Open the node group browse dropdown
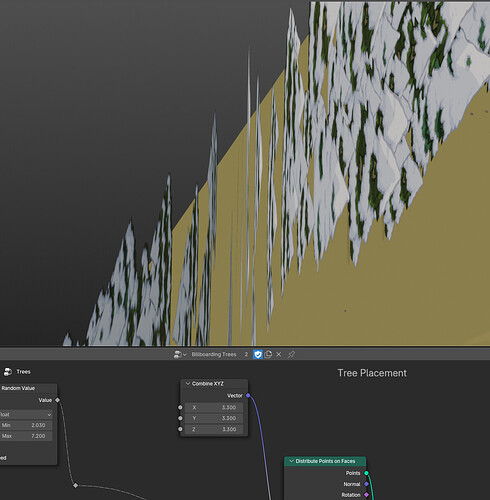The height and width of the screenshot is (500, 490). [180, 354]
